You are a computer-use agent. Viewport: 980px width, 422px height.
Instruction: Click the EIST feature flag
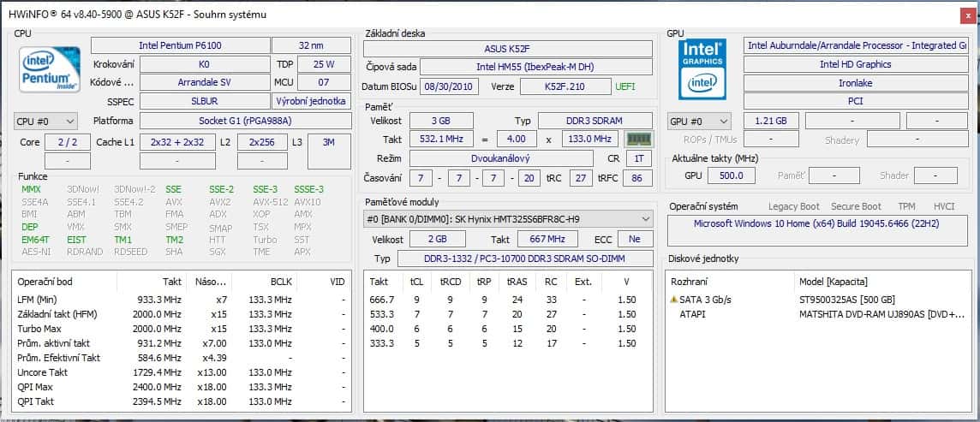[x=77, y=240]
